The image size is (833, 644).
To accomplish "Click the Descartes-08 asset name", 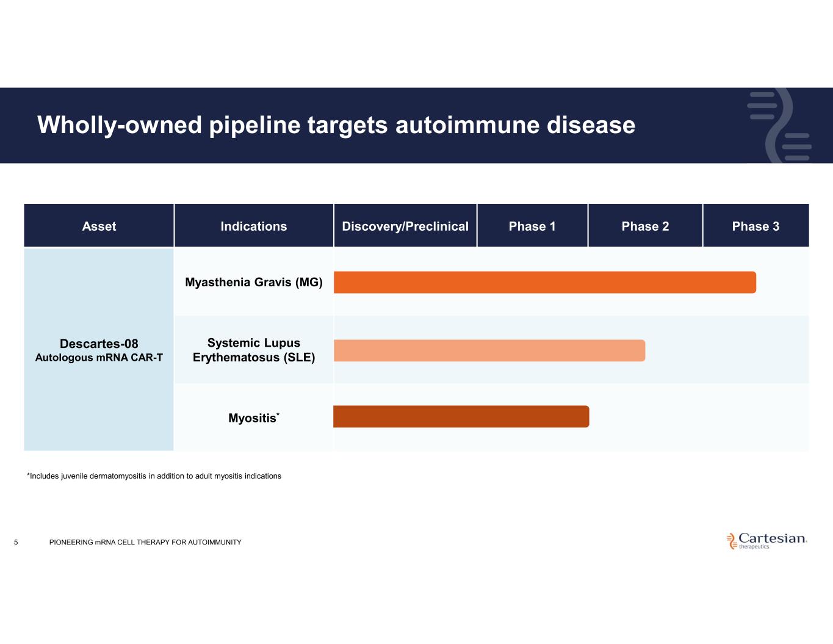I will [x=99, y=344].
